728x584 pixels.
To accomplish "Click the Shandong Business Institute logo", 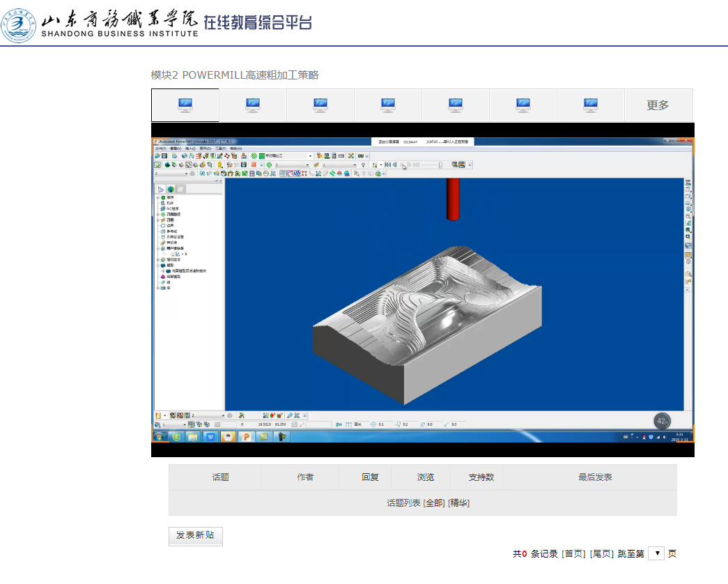I will (20, 24).
